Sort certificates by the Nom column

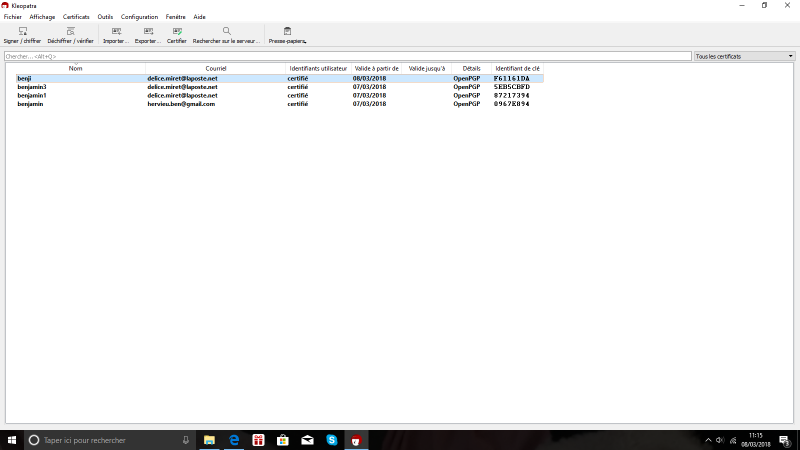[76, 68]
